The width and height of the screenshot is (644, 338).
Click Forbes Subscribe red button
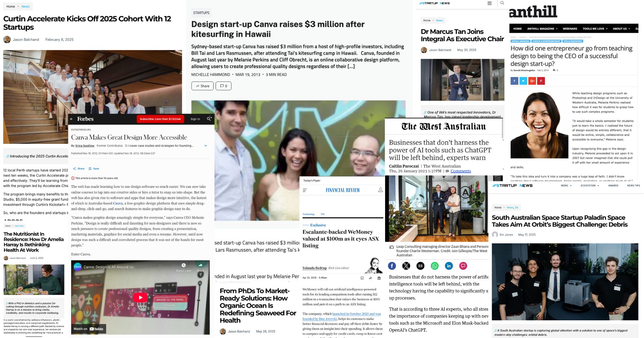pos(160,119)
